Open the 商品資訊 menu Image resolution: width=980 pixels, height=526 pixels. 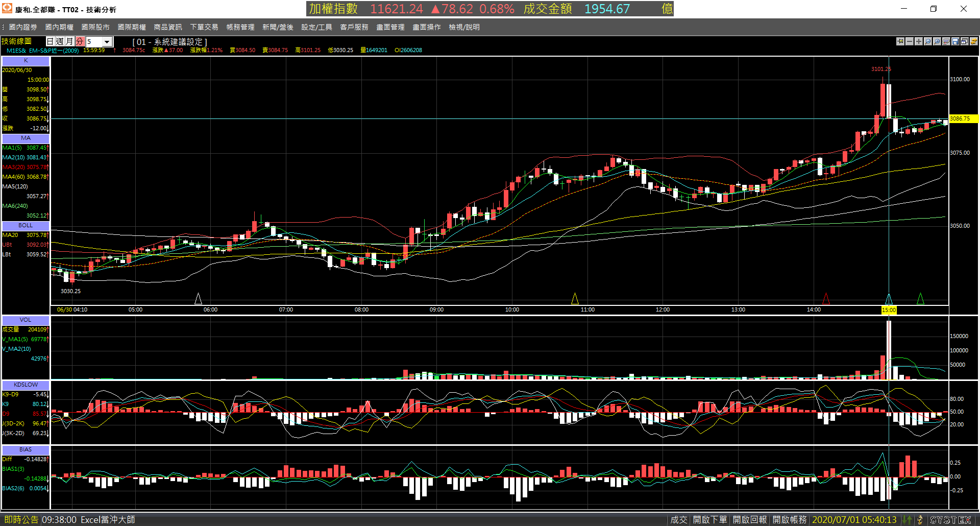tap(168, 27)
